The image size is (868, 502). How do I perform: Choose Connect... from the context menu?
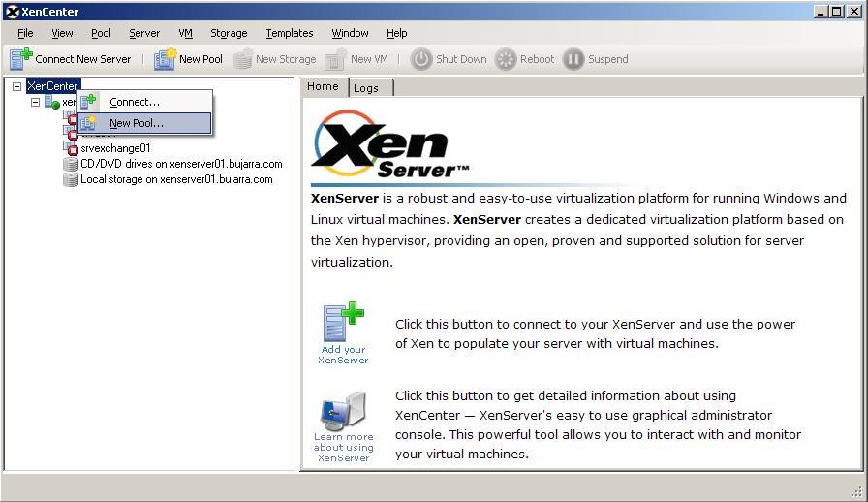click(x=144, y=102)
